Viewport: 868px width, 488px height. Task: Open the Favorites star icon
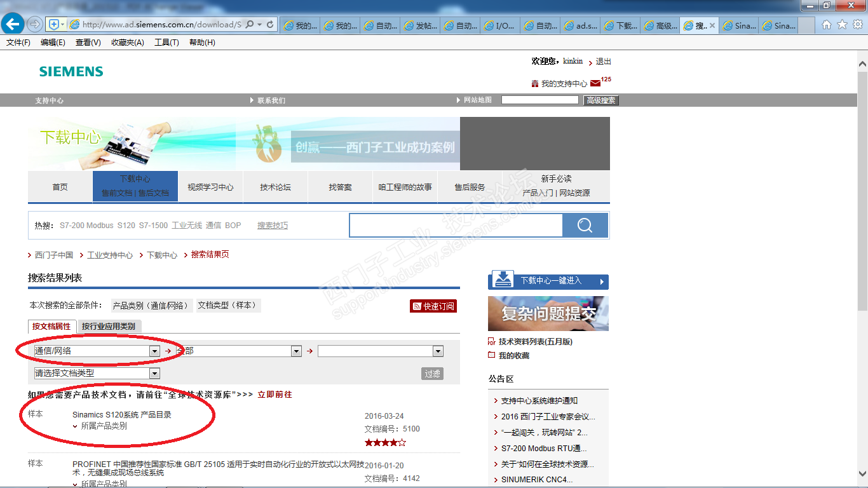[x=842, y=25]
